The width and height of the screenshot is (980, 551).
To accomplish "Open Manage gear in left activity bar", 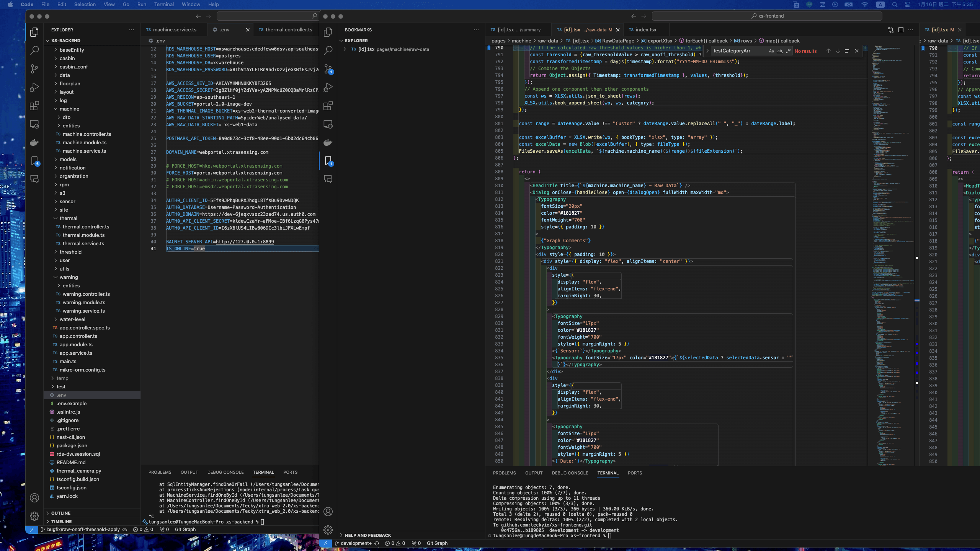I will (34, 516).
